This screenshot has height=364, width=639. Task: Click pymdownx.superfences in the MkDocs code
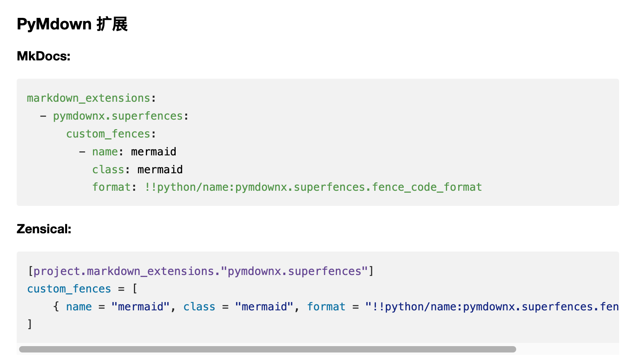click(118, 116)
